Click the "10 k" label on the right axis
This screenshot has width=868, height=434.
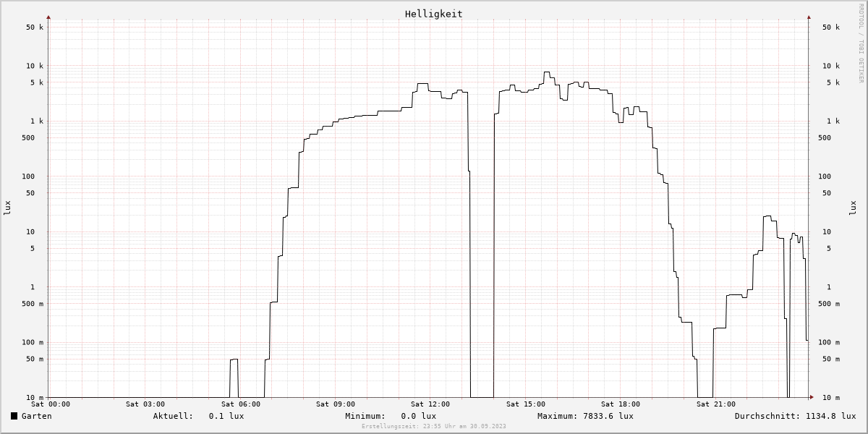click(x=831, y=66)
